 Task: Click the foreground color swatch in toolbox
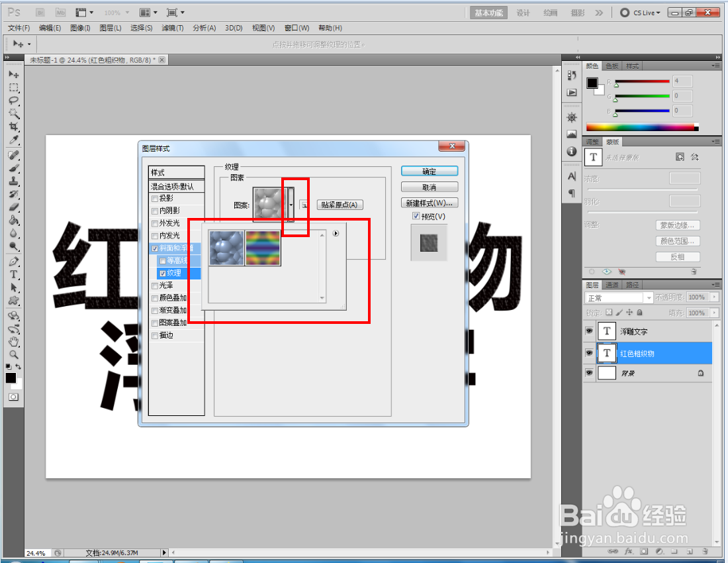coord(11,378)
